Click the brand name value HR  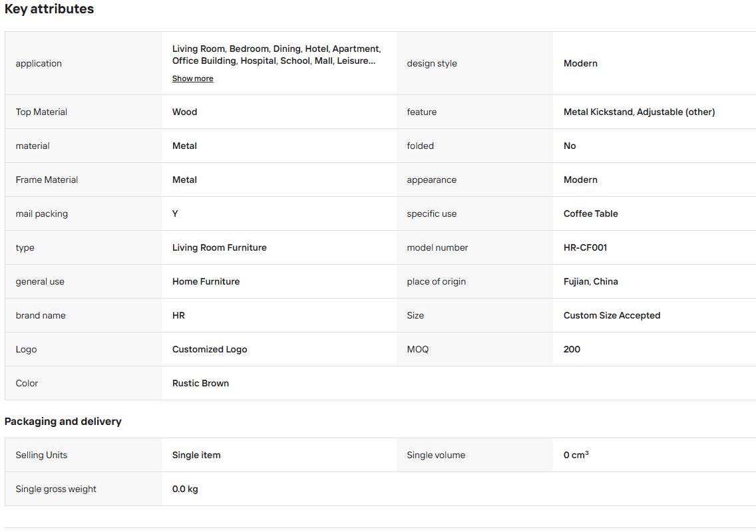pyautogui.click(x=178, y=315)
